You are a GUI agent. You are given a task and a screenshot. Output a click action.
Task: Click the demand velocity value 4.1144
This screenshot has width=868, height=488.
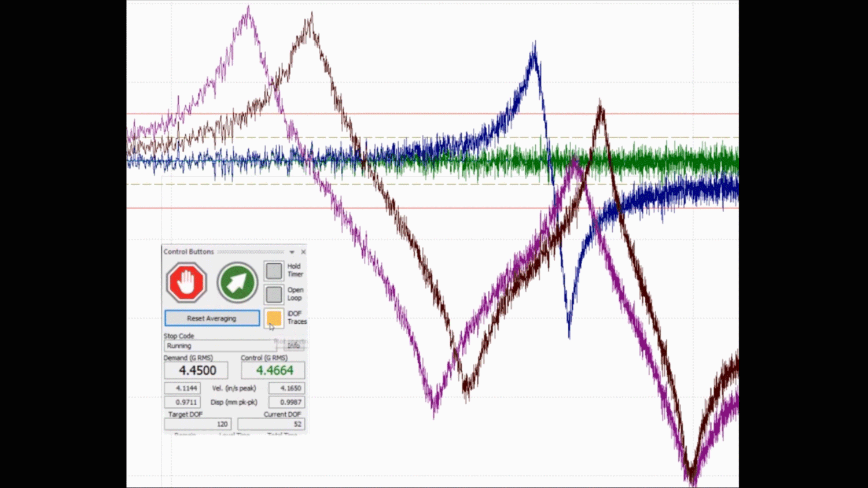click(x=182, y=389)
